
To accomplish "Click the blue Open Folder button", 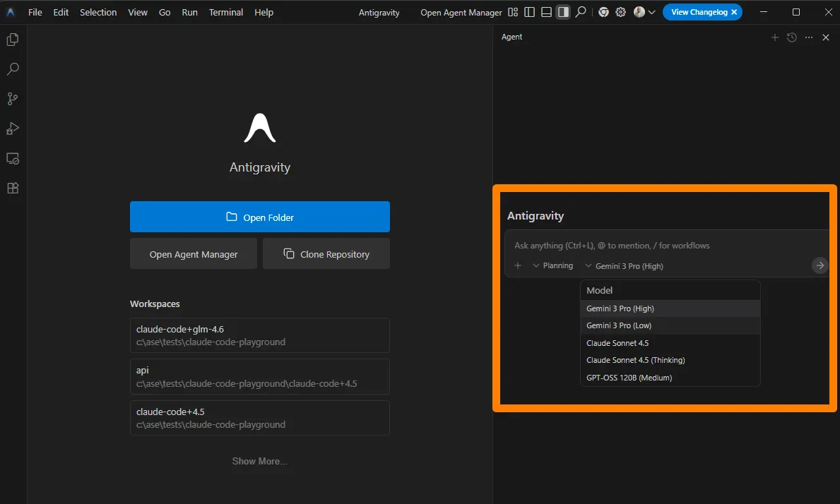I will (260, 217).
